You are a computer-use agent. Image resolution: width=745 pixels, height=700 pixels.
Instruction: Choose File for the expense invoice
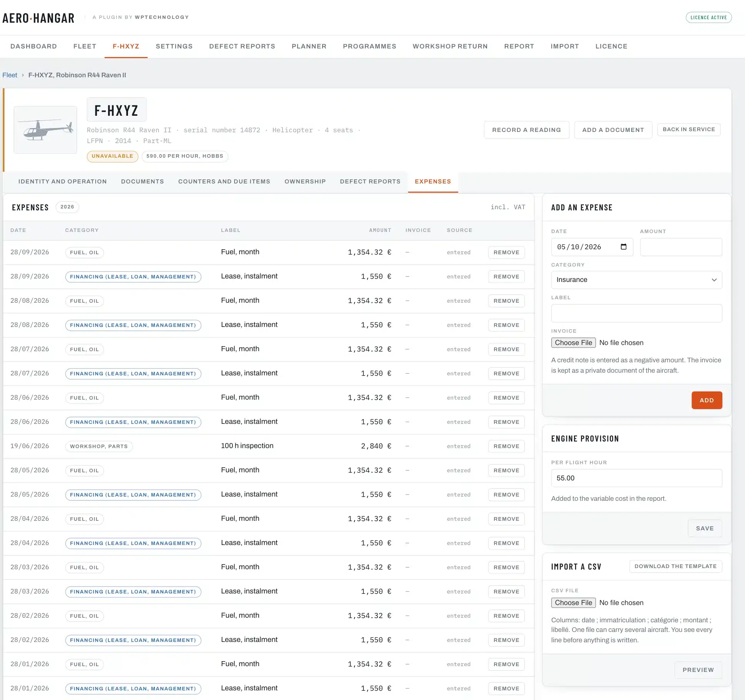[x=574, y=343]
